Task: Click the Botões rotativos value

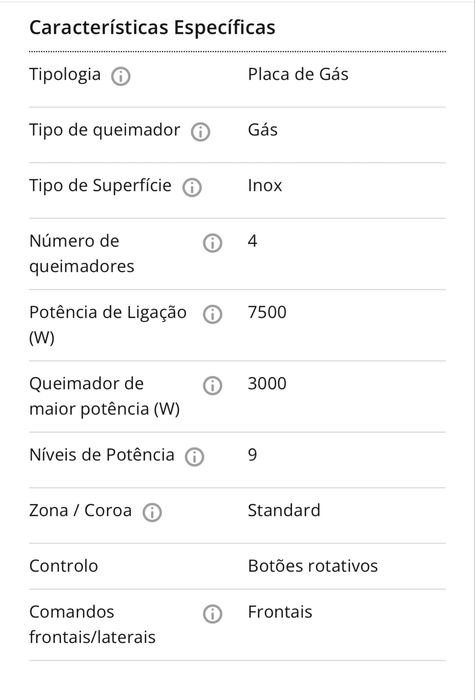Action: click(313, 566)
